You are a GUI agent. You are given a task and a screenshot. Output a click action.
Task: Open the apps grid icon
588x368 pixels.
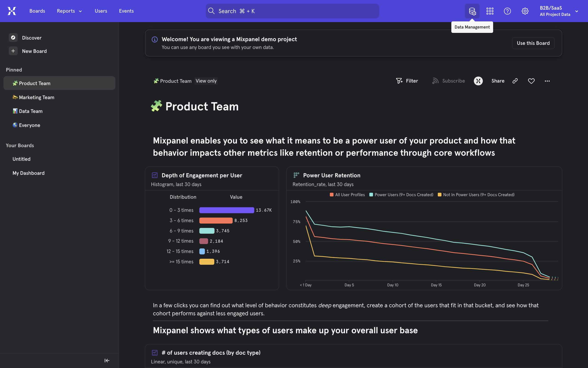point(490,11)
